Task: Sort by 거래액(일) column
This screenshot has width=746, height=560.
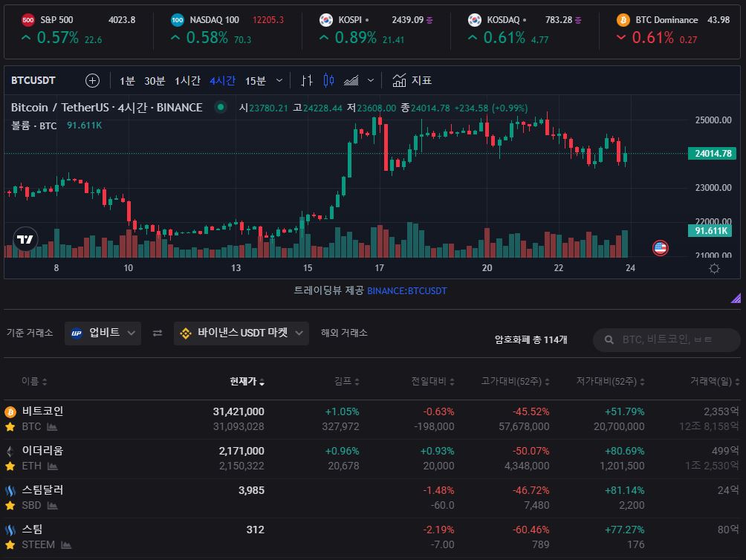Action: point(715,381)
